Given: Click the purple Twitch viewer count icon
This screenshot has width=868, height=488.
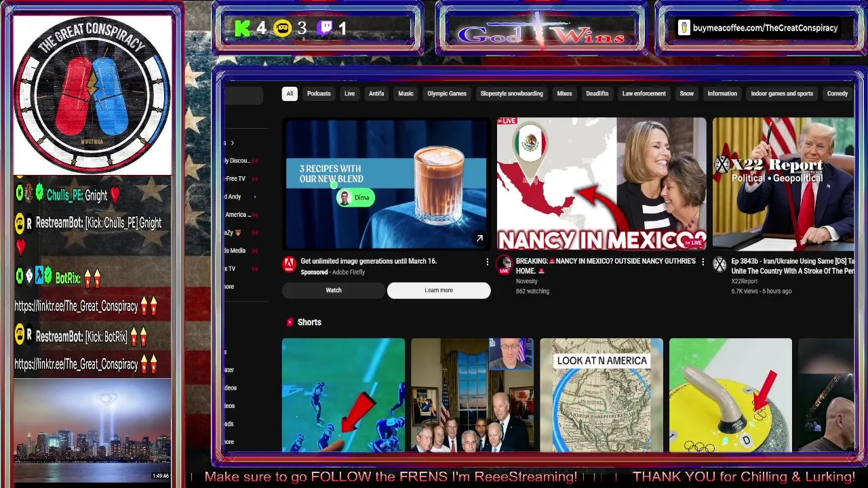Looking at the screenshot, I should pos(325,28).
